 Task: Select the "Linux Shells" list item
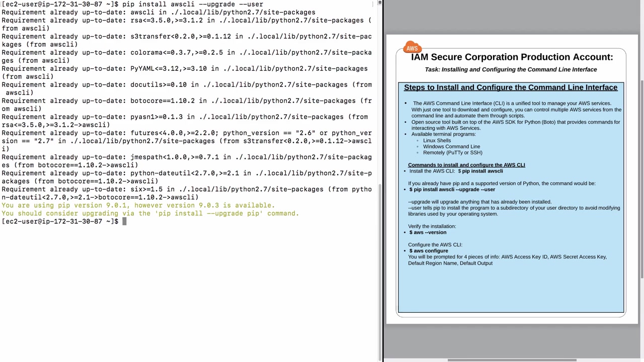click(437, 140)
